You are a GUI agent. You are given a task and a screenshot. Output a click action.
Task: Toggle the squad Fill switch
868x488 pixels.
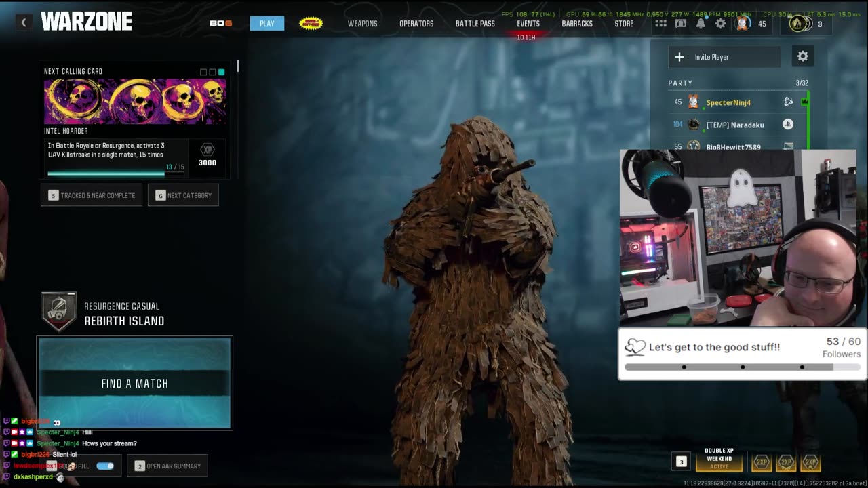pyautogui.click(x=105, y=466)
